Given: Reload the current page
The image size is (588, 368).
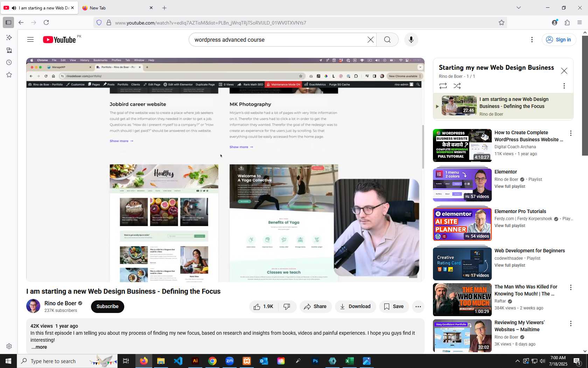Looking at the screenshot, I should tap(46, 22).
